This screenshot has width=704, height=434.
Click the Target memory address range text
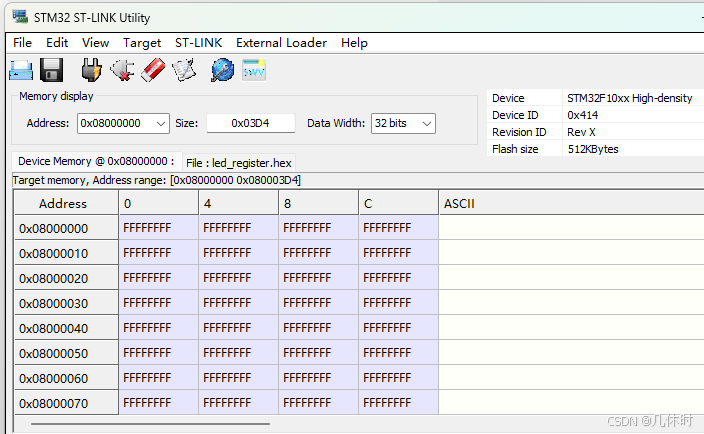point(157,180)
